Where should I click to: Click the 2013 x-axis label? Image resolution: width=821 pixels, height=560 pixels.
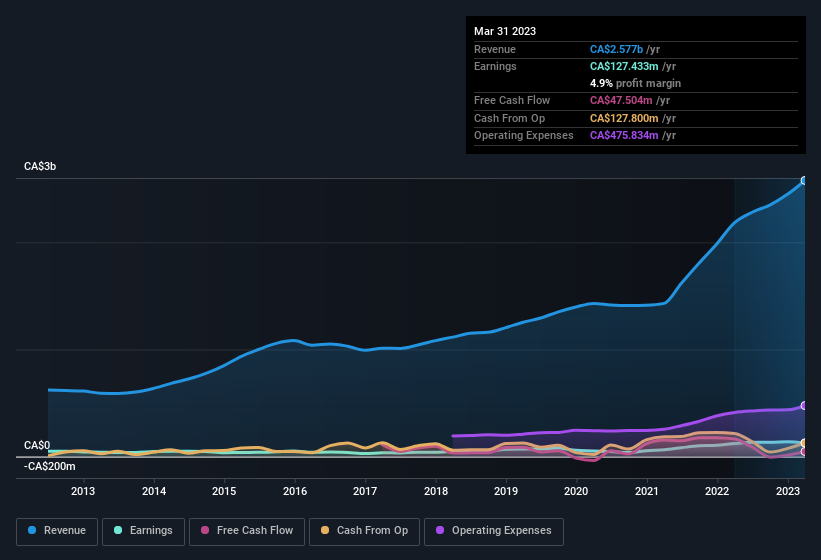click(83, 491)
